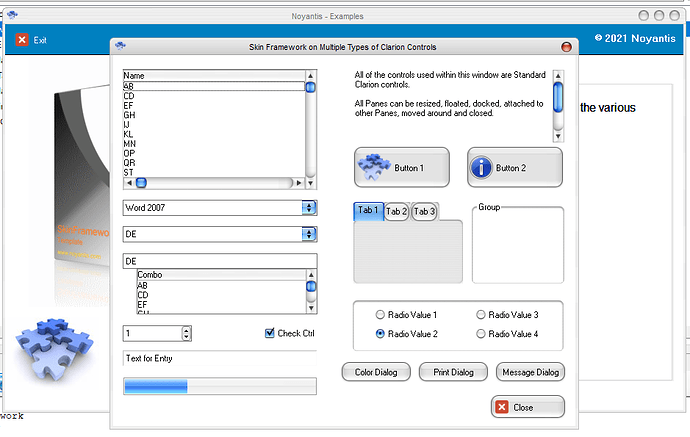Open the Print Dialog
This screenshot has height=437, width=690.
[x=453, y=372]
